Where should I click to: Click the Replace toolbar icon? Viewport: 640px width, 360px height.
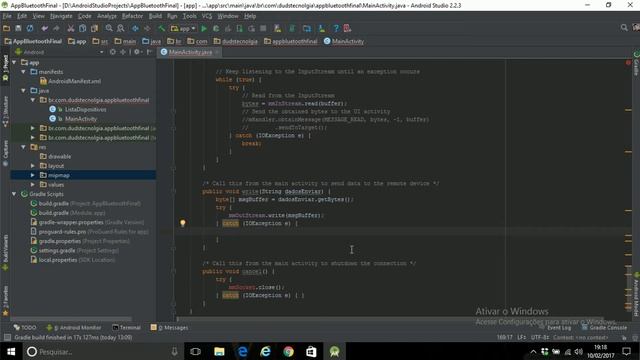(121, 28)
